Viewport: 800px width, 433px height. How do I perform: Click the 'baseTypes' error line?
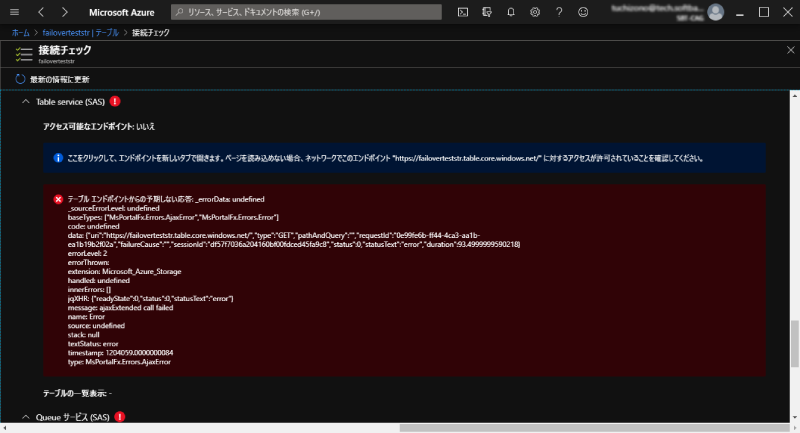pos(173,217)
